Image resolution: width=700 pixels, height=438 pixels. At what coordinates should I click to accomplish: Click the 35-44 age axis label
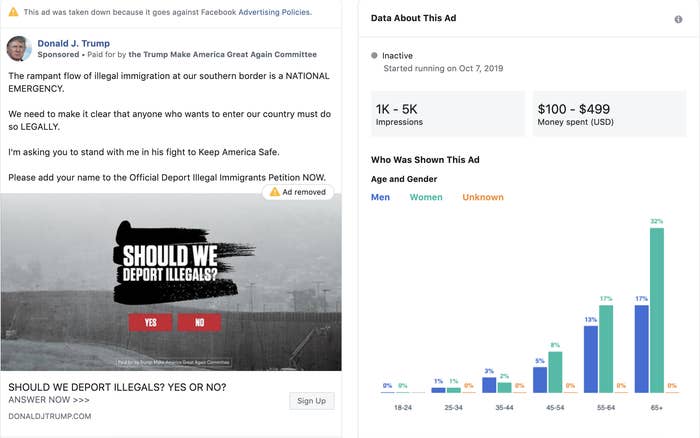tap(504, 408)
